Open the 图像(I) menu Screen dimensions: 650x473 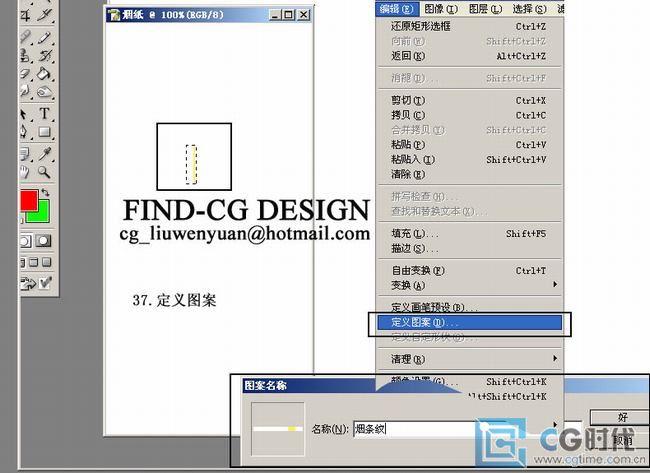(x=441, y=9)
